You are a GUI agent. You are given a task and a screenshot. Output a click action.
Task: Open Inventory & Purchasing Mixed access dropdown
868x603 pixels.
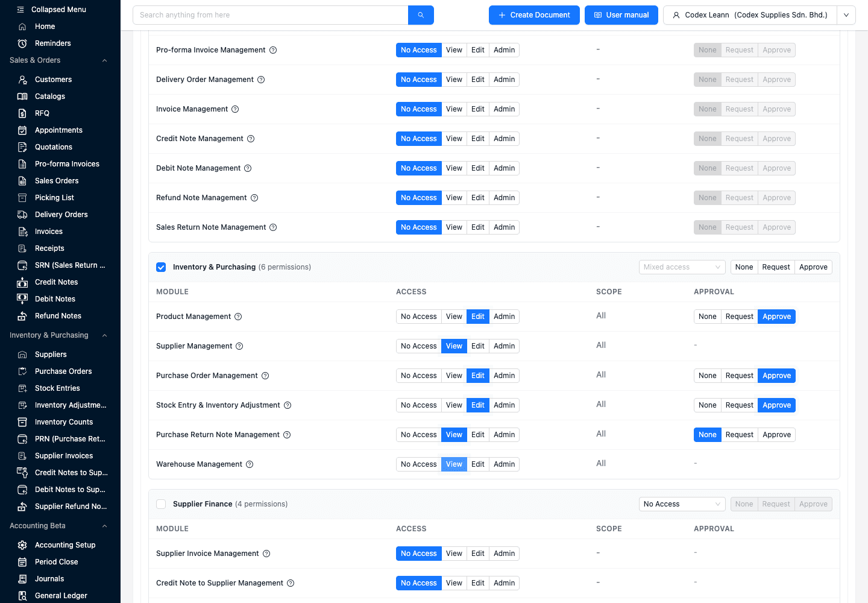point(682,267)
